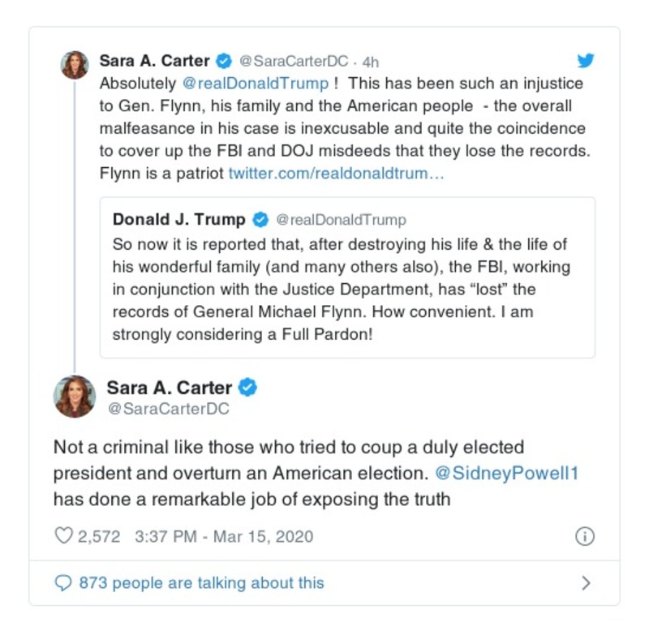This screenshot has width=649, height=644.
Task: Click the @realDonaldTrump mention in tweet text
Action: [255, 84]
